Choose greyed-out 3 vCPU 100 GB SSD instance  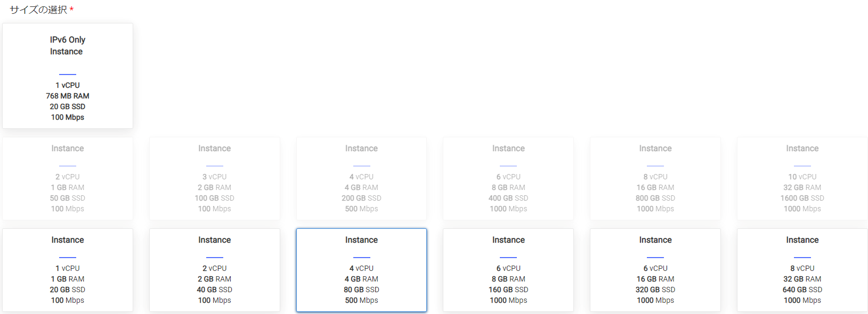[214, 179]
